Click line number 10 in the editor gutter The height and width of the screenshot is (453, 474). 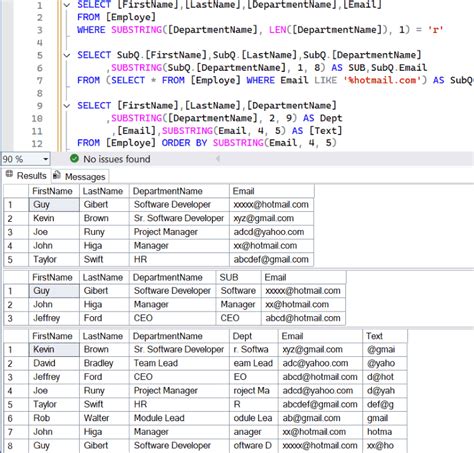point(37,118)
